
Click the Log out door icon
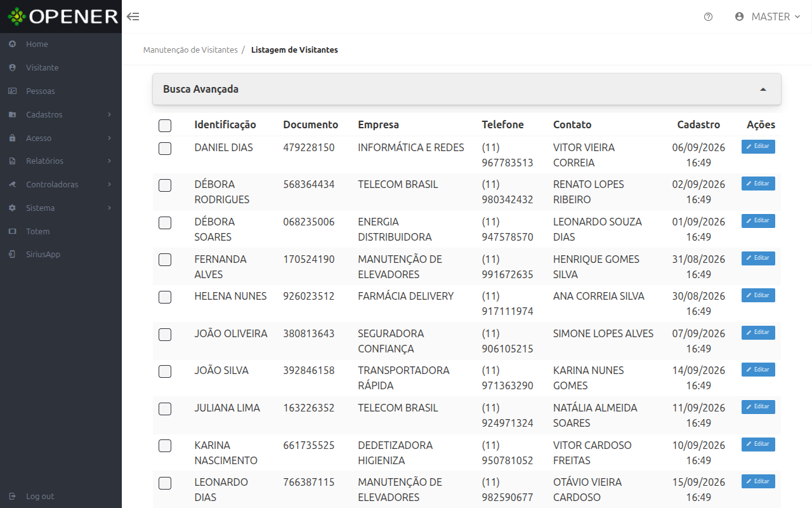pos(13,497)
